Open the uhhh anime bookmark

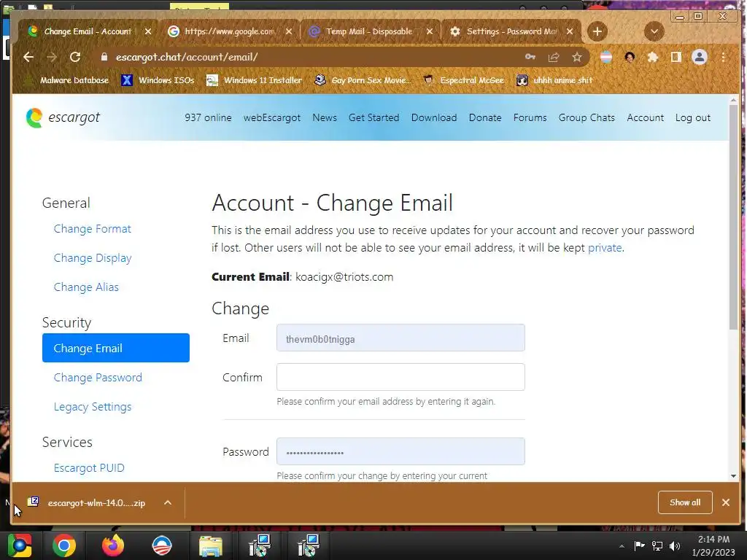pyautogui.click(x=555, y=80)
